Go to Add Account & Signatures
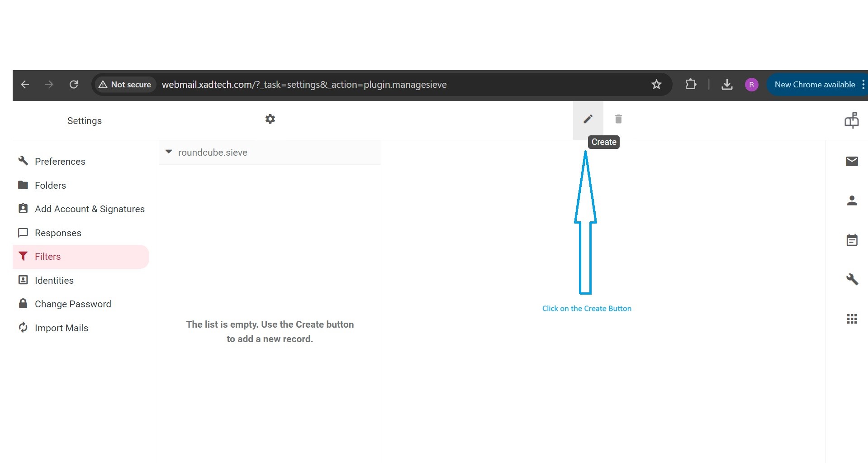This screenshot has height=463, width=868. (90, 209)
